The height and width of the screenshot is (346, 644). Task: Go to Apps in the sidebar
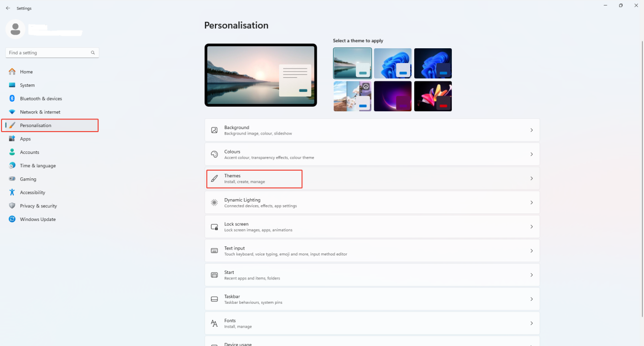[25, 139]
